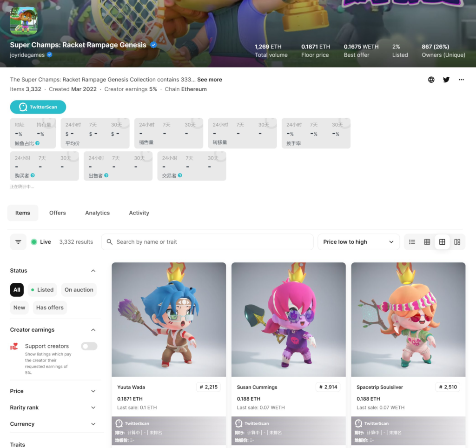Click verified badge next to joyridegames
Image resolution: width=476 pixels, height=448 pixels.
pos(49,55)
